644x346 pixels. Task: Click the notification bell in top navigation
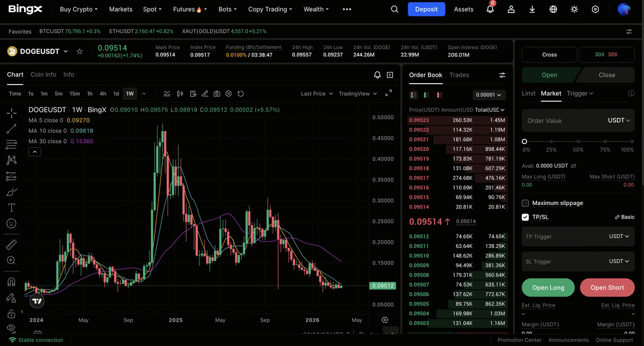pyautogui.click(x=490, y=10)
